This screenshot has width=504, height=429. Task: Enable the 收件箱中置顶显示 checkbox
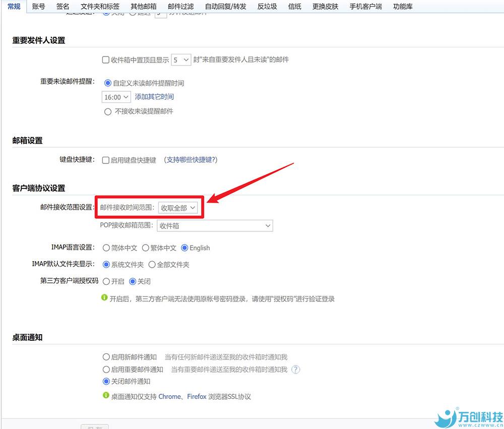[106, 59]
